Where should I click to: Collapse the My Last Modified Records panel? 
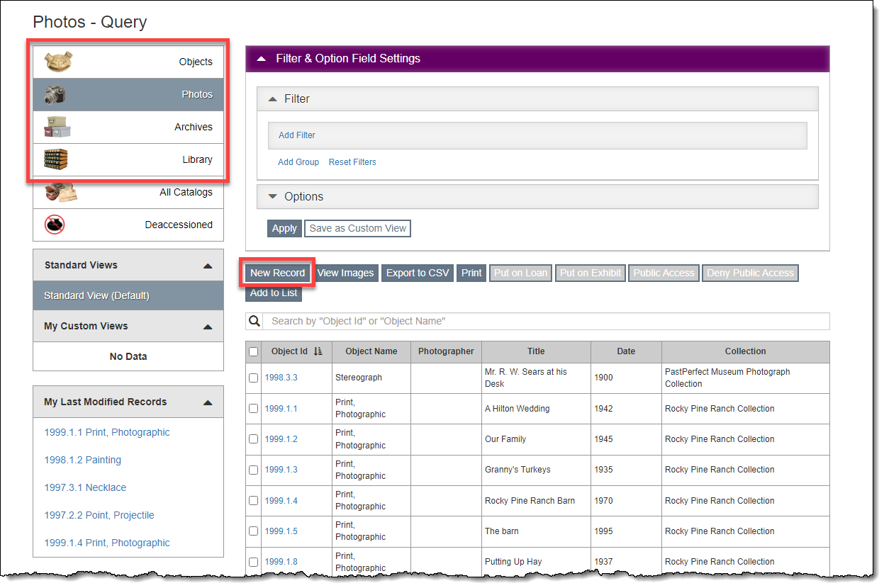[208, 402]
